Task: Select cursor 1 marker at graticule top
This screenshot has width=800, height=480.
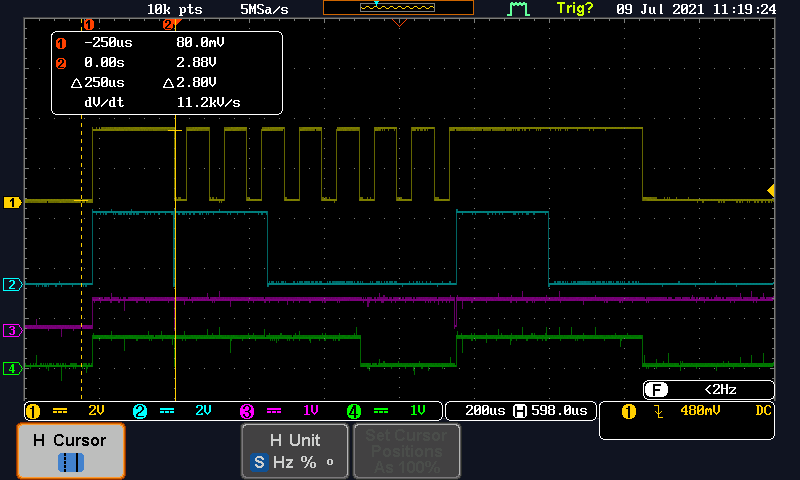Action: [88, 24]
